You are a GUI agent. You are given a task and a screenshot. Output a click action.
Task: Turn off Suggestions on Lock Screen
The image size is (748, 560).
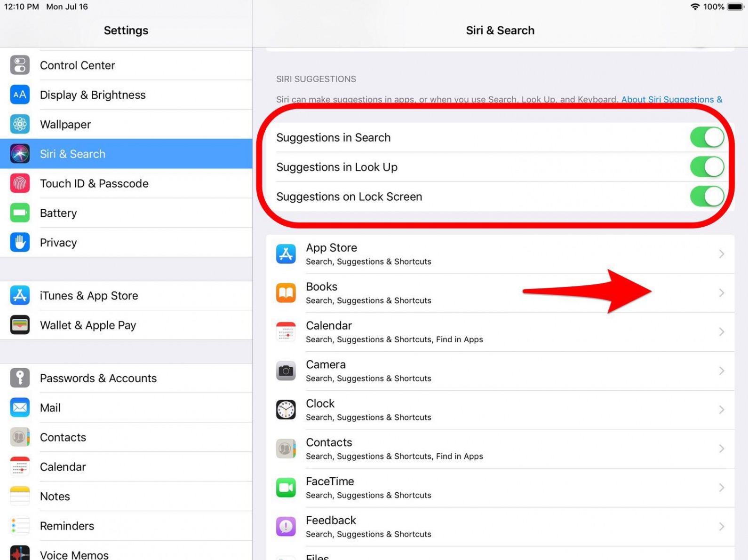(707, 197)
